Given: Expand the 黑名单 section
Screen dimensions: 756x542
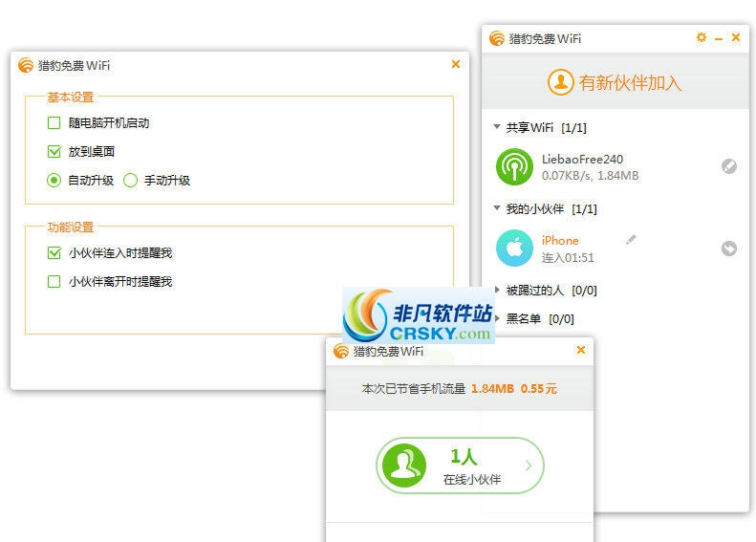Looking at the screenshot, I should click(497, 317).
